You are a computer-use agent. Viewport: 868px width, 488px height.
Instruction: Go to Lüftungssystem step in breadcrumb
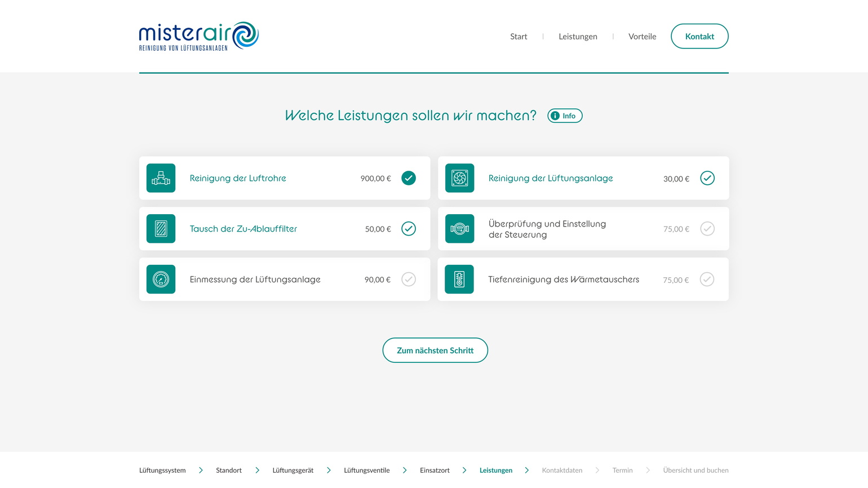[x=162, y=471]
